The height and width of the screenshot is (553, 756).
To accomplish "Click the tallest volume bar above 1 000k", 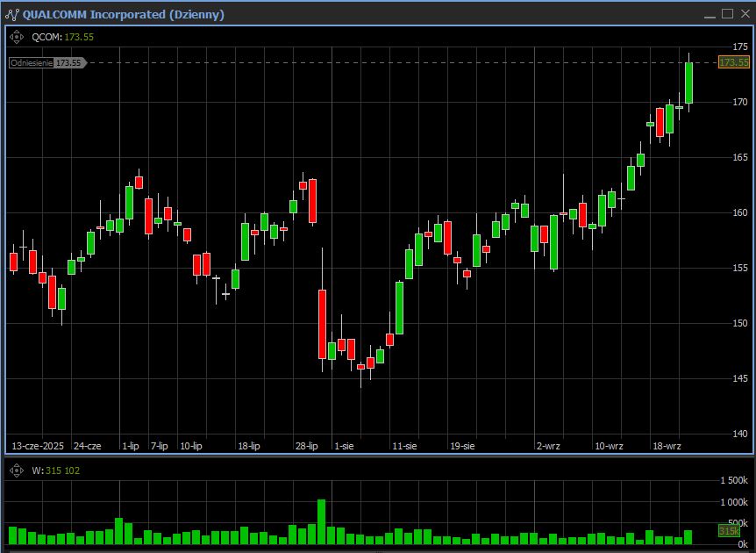I will [x=321, y=521].
